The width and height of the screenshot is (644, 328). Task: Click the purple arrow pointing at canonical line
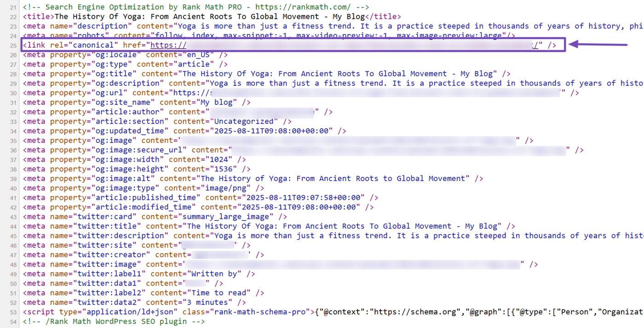click(x=598, y=45)
